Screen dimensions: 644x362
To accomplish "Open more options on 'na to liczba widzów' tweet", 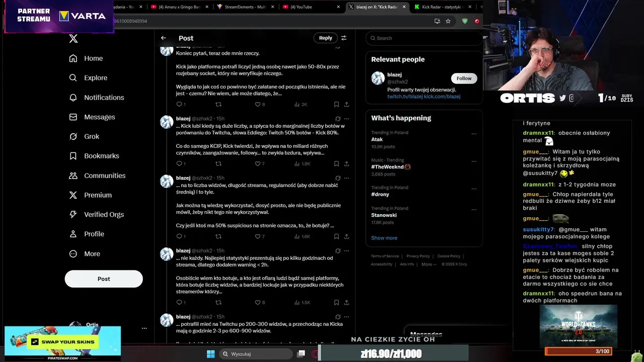I will point(347,178).
